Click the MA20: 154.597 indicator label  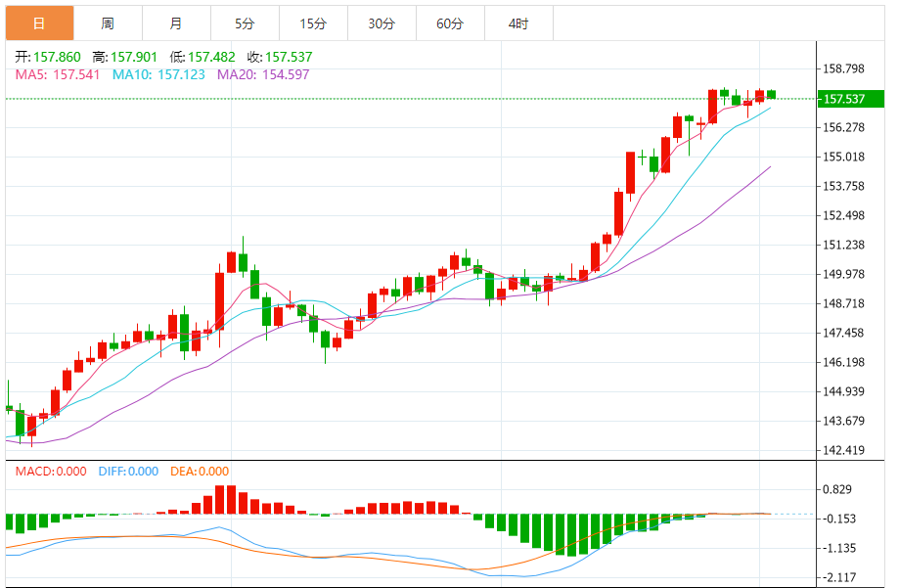(x=263, y=74)
